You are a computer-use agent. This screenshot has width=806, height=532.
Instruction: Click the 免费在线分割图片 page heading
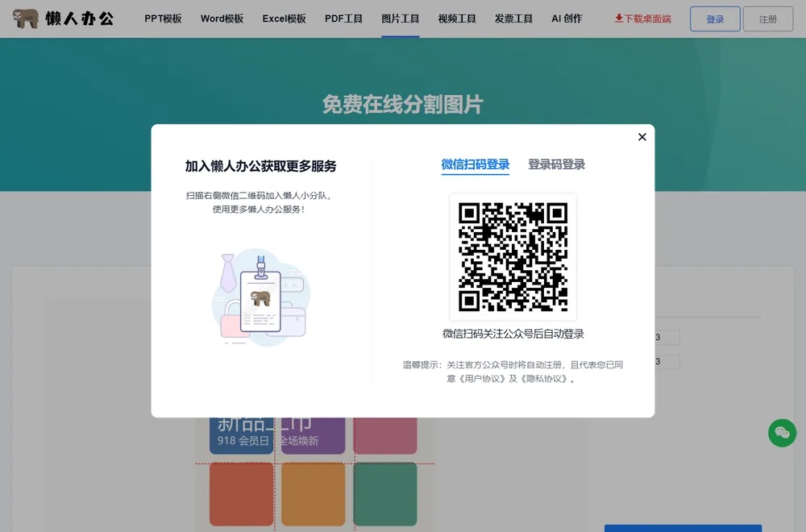point(402,104)
